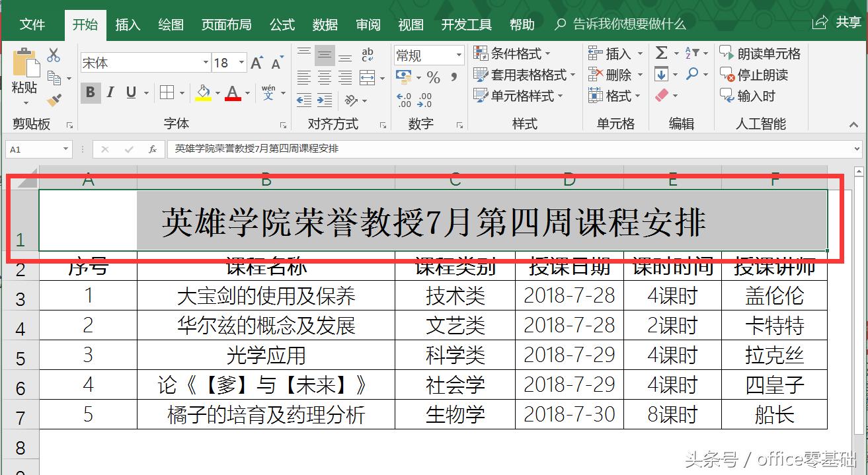The height and width of the screenshot is (475, 868).
Task: Click the AutoSum Σ icon
Action: pos(661,53)
